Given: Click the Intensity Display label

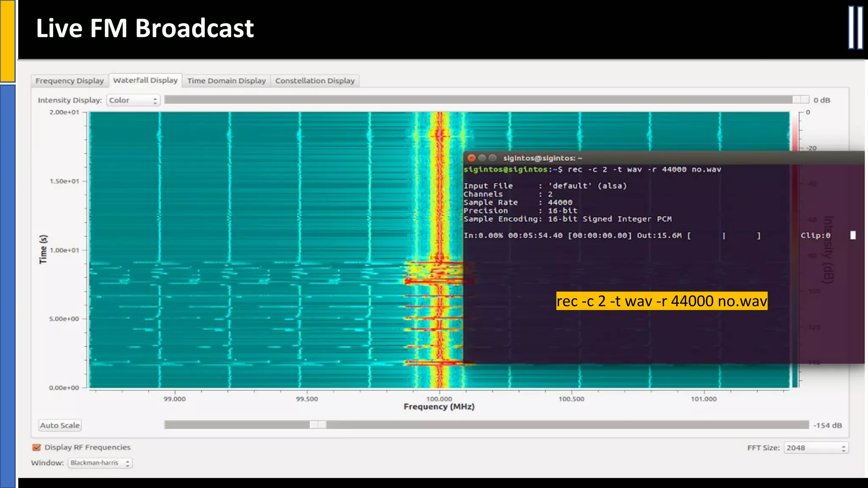Looking at the screenshot, I should (70, 100).
